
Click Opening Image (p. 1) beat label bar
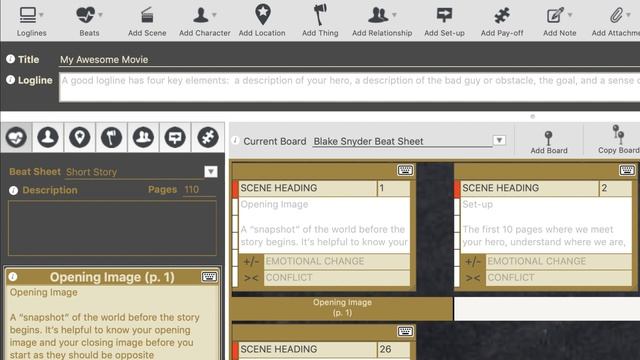(x=342, y=308)
